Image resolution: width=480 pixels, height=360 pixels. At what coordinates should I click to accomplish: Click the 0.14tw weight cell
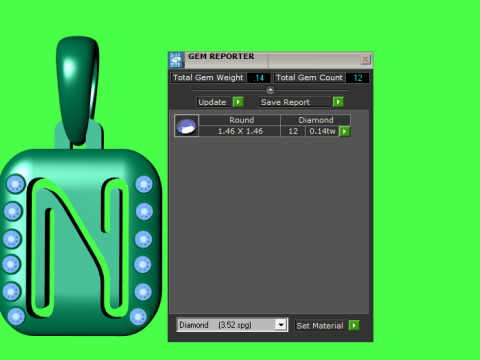[322, 131]
